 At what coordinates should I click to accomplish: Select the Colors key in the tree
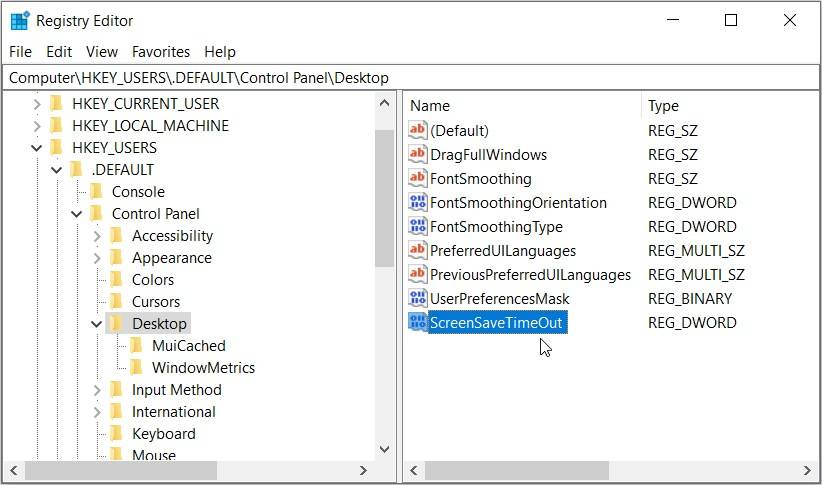(153, 280)
